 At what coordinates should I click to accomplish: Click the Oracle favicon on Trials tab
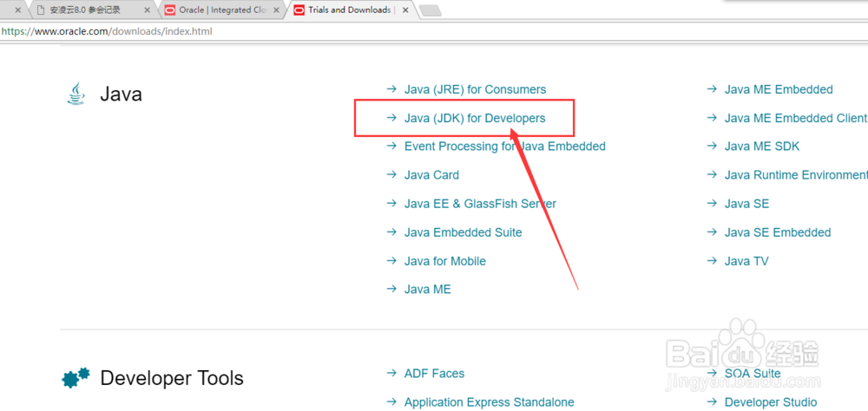[x=299, y=10]
